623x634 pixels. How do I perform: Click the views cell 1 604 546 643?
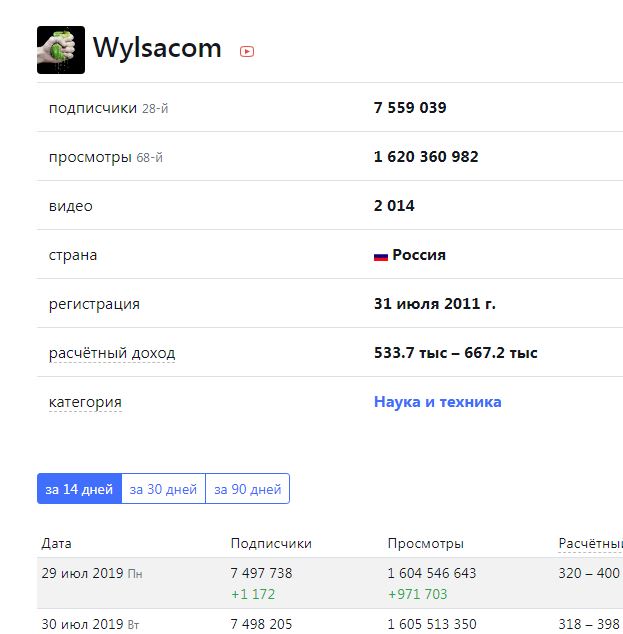click(432, 573)
